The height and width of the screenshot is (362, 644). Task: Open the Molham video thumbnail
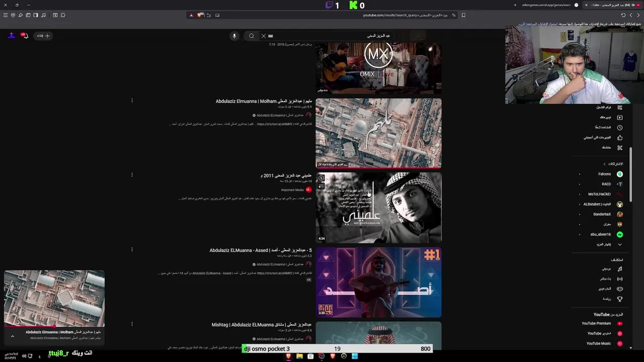[x=378, y=133]
